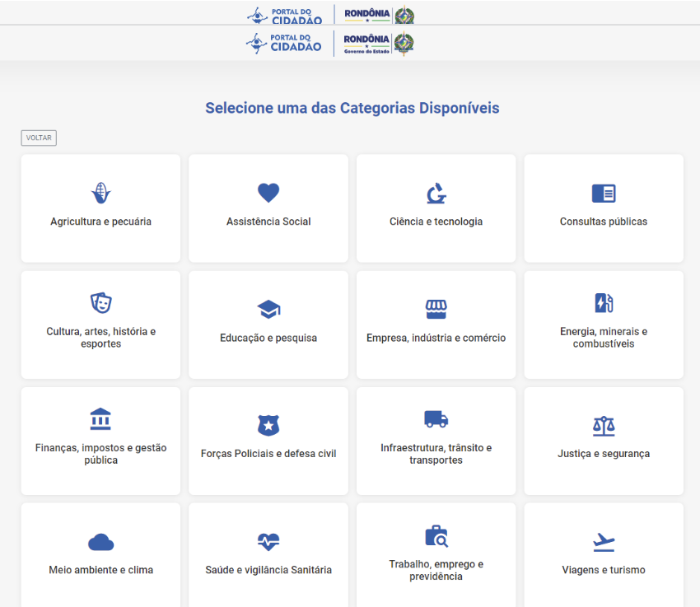This screenshot has width=700, height=607.
Task: Select the truck icon for Infraestrutura
Action: (x=436, y=419)
